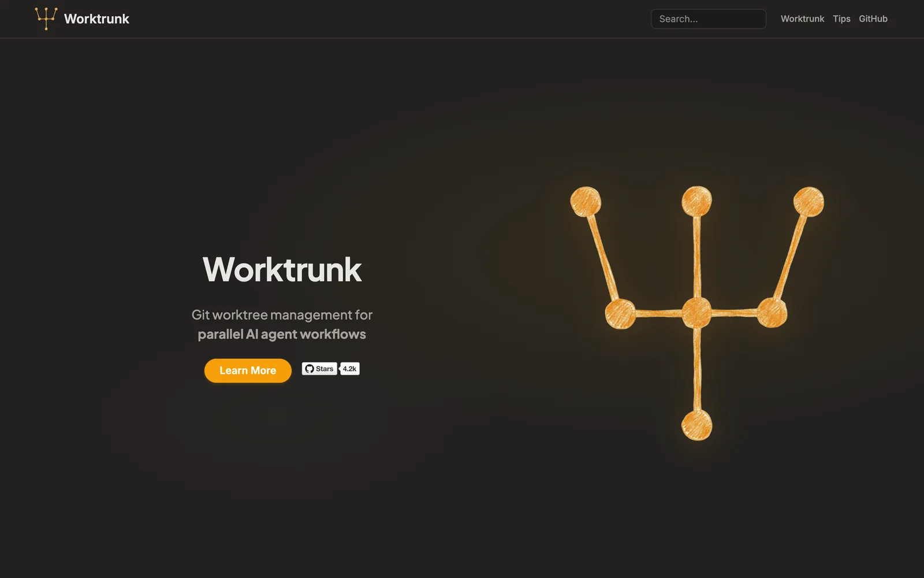Click the GitHub Stars badge button
The image size is (924, 578).
(x=319, y=369)
